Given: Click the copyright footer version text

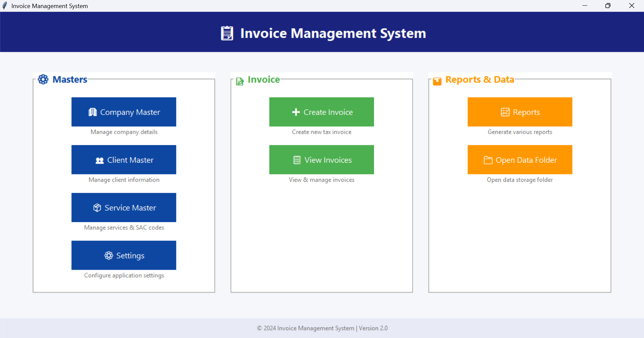Looking at the screenshot, I should (322, 328).
